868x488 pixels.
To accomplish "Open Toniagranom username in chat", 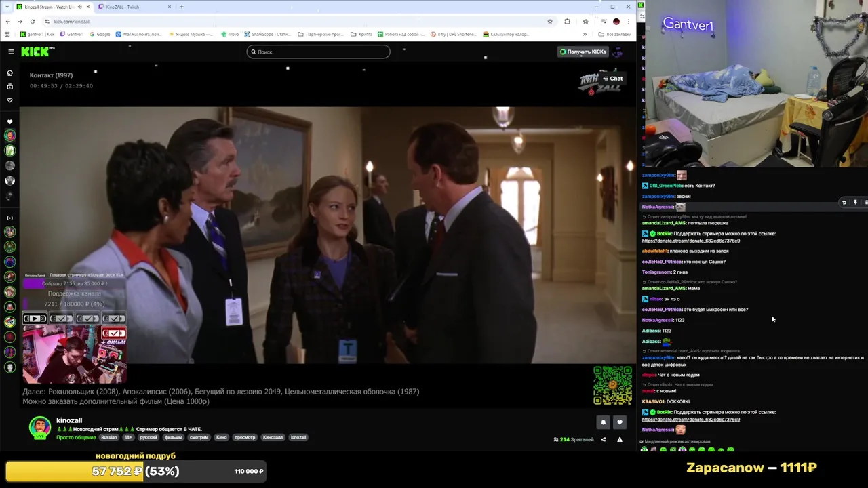I will 656,272.
